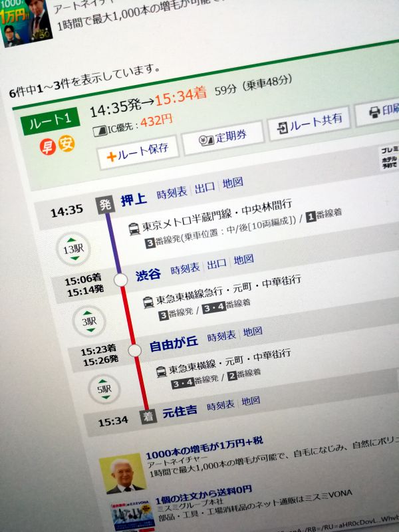Open 地図 for 自由が丘 station
This screenshot has width=399, height=532.
(253, 332)
